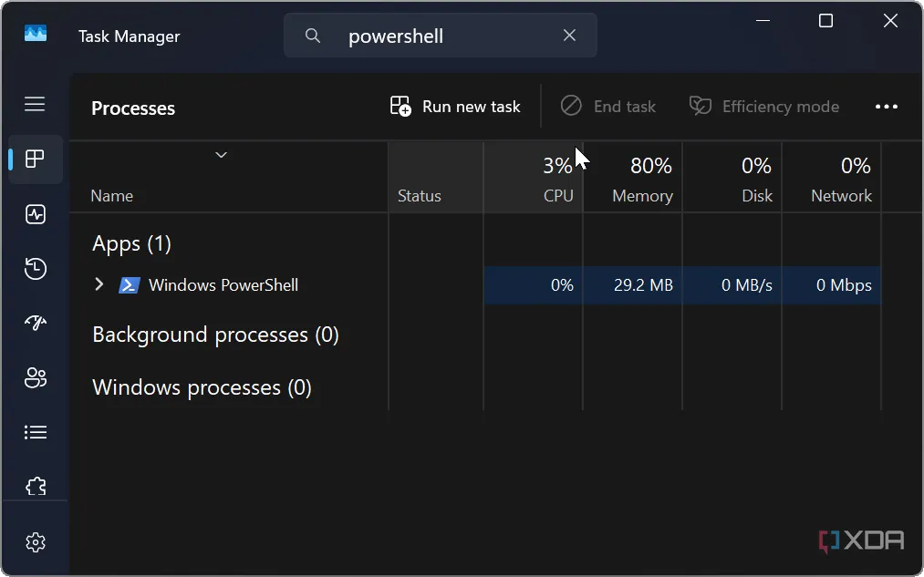Open the Services puzzle-piece sidebar page
924x577 pixels.
click(36, 487)
